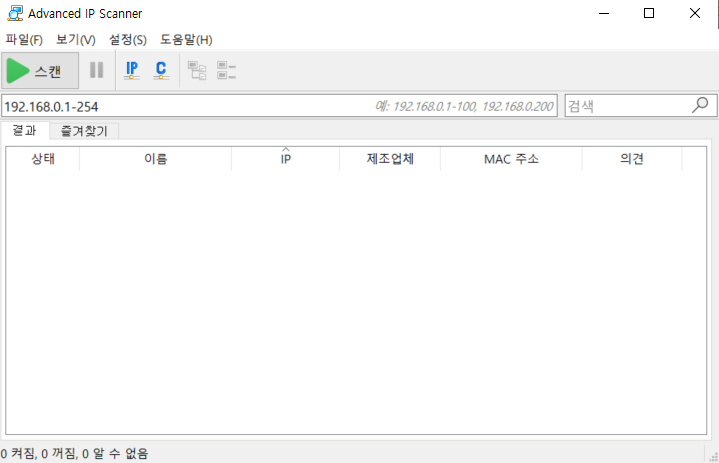Open the 파일(F) menu

24,40
